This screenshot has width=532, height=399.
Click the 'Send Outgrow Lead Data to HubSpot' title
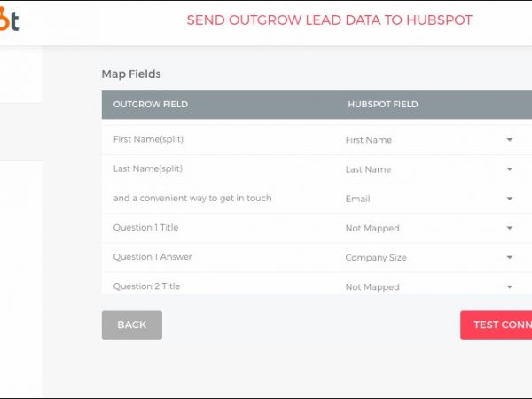(329, 20)
